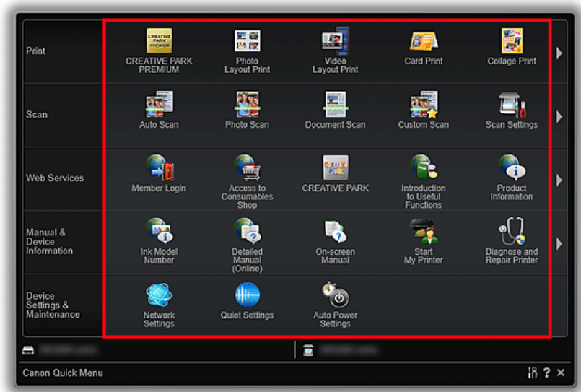581x392 pixels.
Task: Open Network Settings icon
Action: (x=159, y=296)
